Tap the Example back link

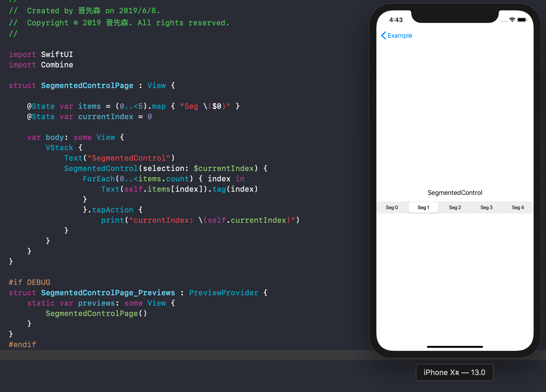click(x=400, y=35)
